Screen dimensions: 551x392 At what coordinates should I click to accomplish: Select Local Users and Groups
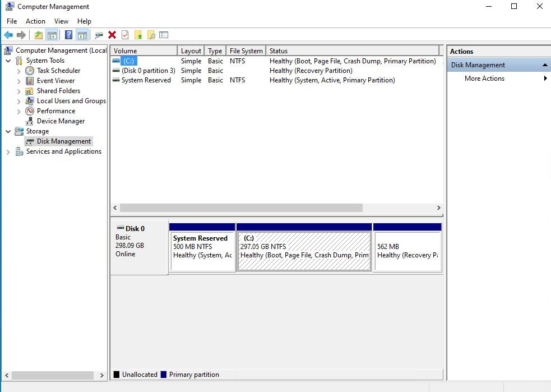coord(71,101)
